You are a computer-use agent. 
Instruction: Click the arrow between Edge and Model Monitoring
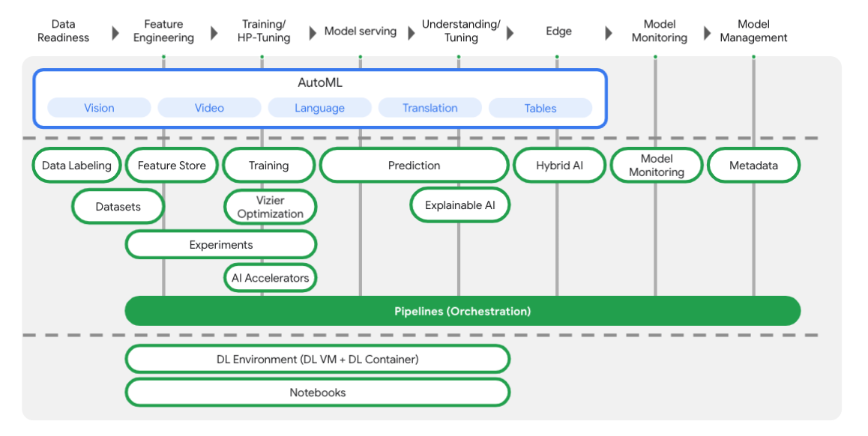coord(609,33)
